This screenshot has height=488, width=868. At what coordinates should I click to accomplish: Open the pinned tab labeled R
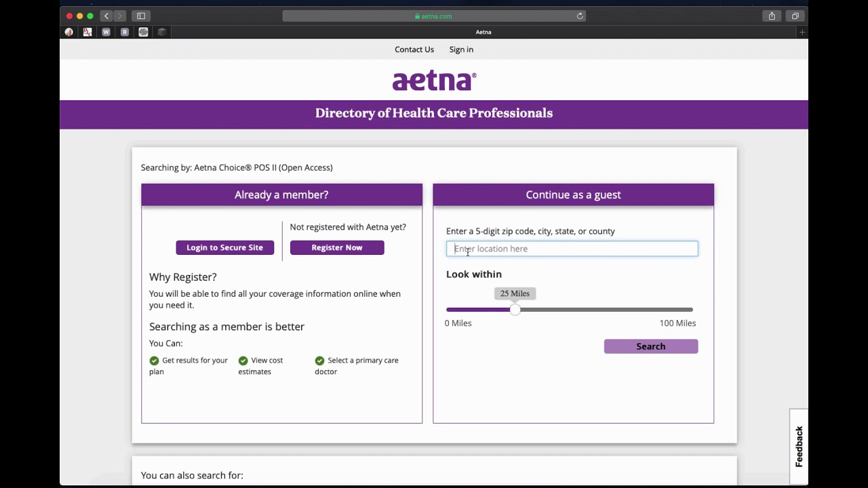125,32
